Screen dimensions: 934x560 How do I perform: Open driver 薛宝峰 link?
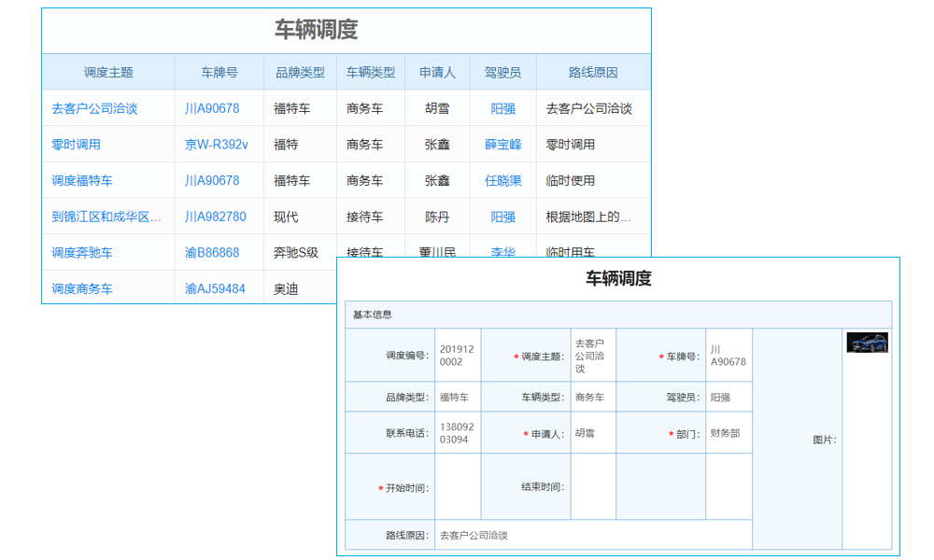(504, 144)
